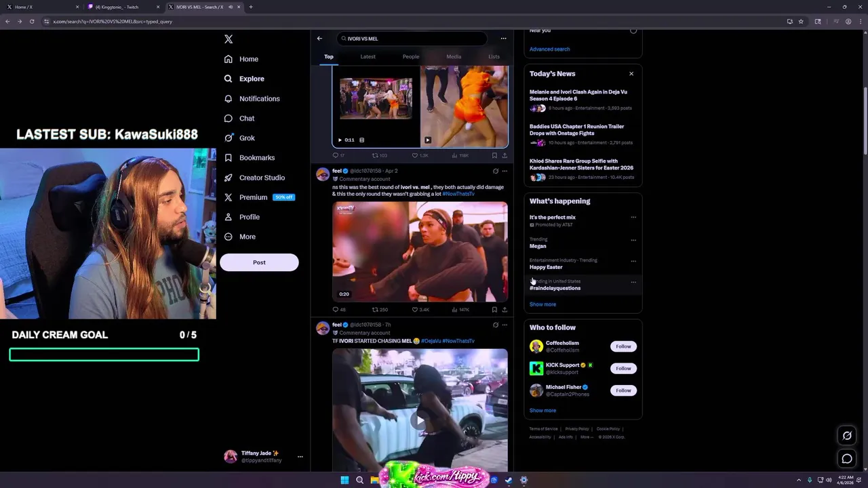Open Grok floating button bottom right
The width and height of the screenshot is (868, 488).
coord(847,436)
